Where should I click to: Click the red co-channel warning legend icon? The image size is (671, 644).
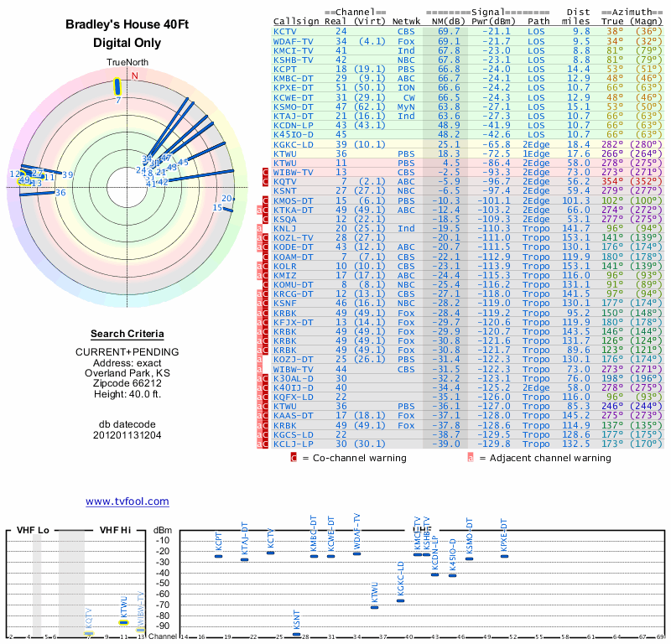coord(293,458)
